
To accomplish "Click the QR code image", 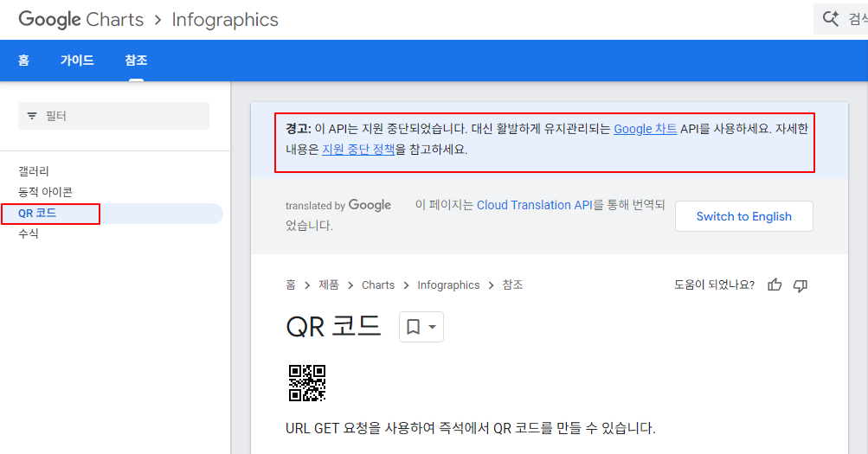I will click(307, 383).
